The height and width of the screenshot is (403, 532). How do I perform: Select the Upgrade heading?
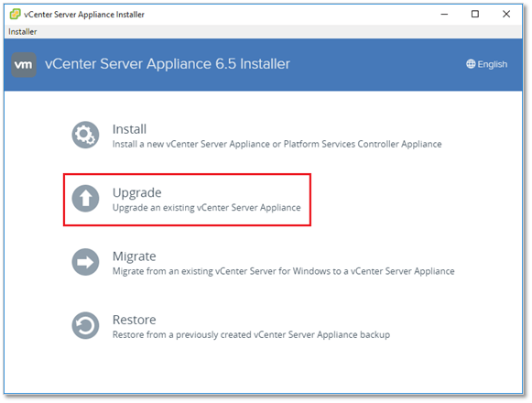[137, 193]
